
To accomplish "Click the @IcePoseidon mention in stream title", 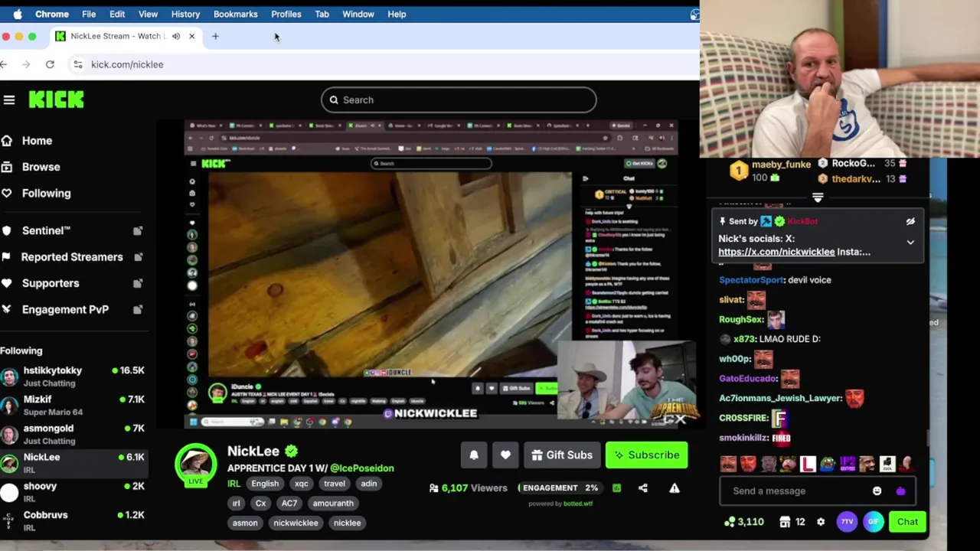I will coord(362,468).
